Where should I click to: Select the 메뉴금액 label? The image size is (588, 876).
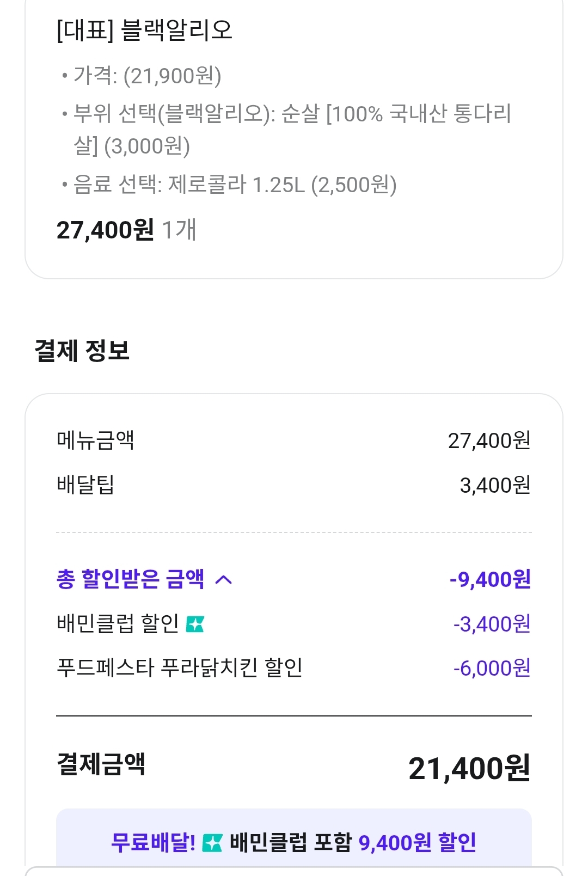96,440
